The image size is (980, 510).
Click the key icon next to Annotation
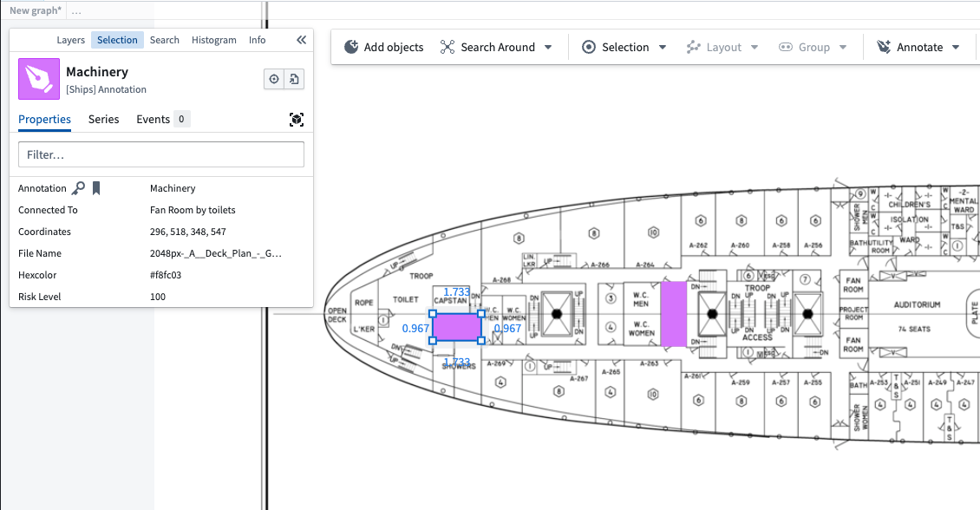coord(78,188)
